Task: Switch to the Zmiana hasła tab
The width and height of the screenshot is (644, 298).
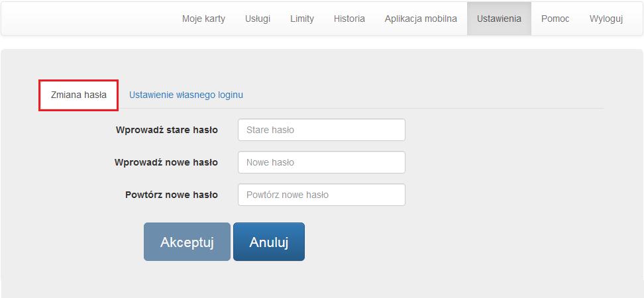Action: click(78, 95)
